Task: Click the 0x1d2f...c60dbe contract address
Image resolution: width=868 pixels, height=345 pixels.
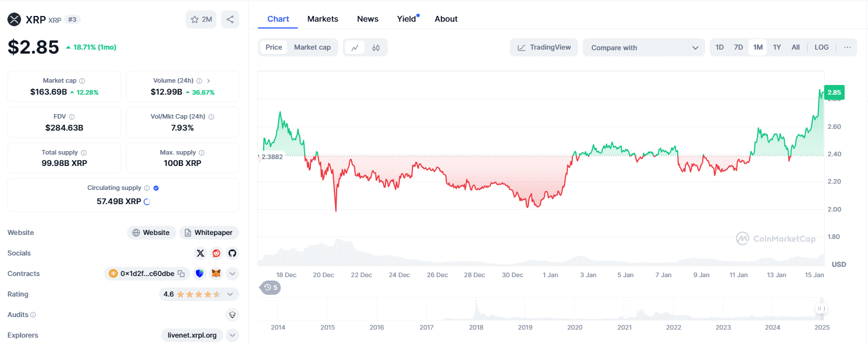Action: coord(147,274)
